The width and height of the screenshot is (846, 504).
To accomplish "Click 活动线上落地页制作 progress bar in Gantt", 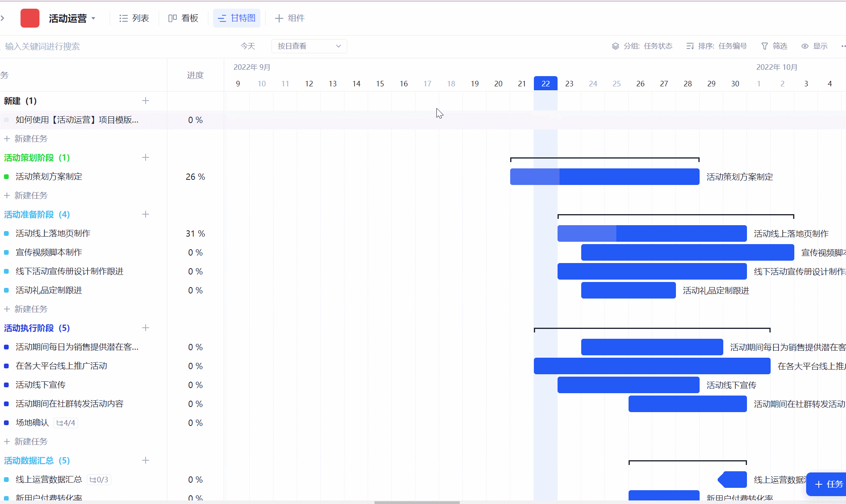I will tap(651, 233).
